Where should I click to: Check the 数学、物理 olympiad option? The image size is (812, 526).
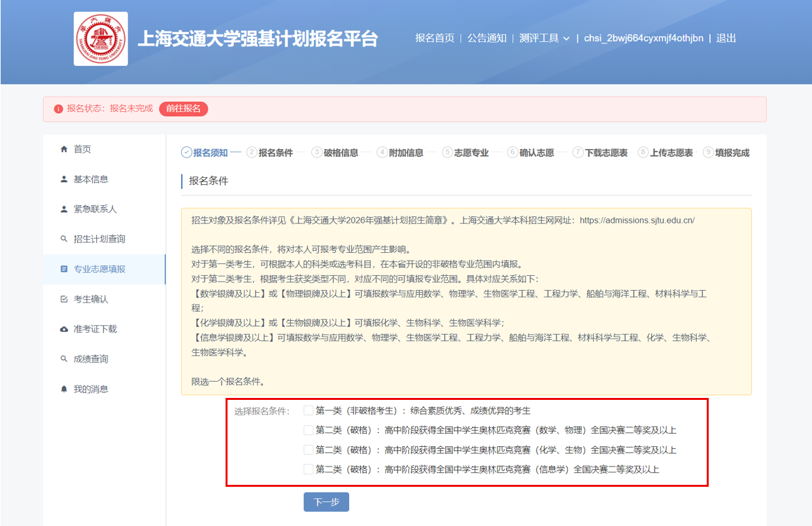point(309,431)
